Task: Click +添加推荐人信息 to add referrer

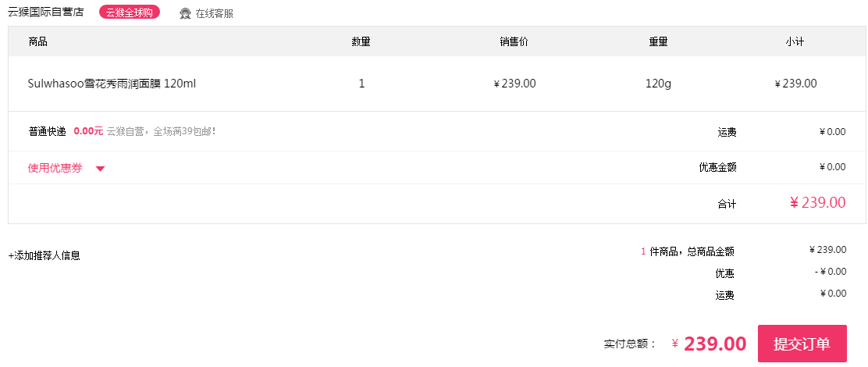Action: click(x=44, y=255)
